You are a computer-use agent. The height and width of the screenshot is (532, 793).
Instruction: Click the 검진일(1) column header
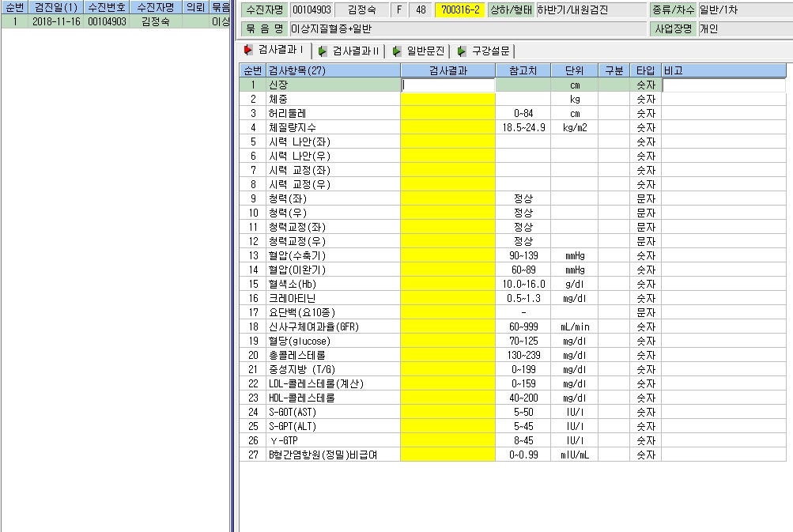click(56, 7)
